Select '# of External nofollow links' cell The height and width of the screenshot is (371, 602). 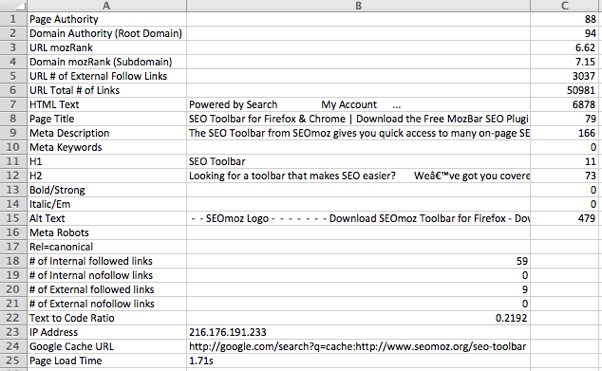107,303
